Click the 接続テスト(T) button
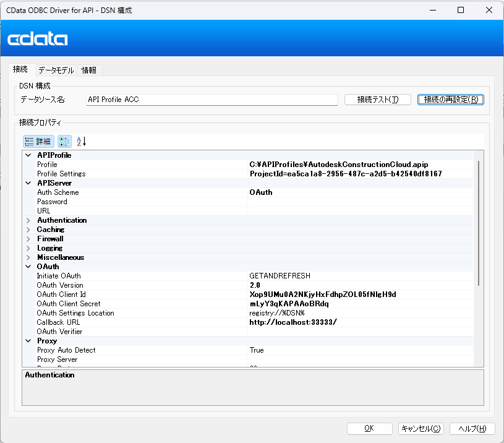The height and width of the screenshot is (443, 504). pos(378,100)
